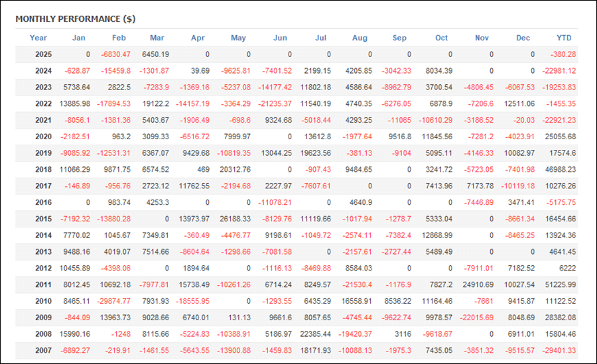Select the 2022 Jun value -21235.37
This screenshot has width=597, height=364.
coord(275,103)
